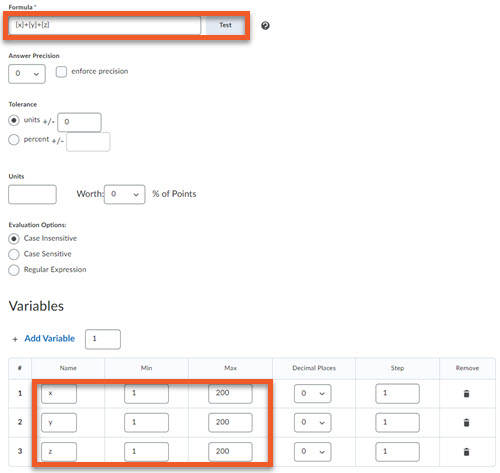The width and height of the screenshot is (500, 473).
Task: Expand Decimal Places dropdown for variable x
Action: point(313,394)
